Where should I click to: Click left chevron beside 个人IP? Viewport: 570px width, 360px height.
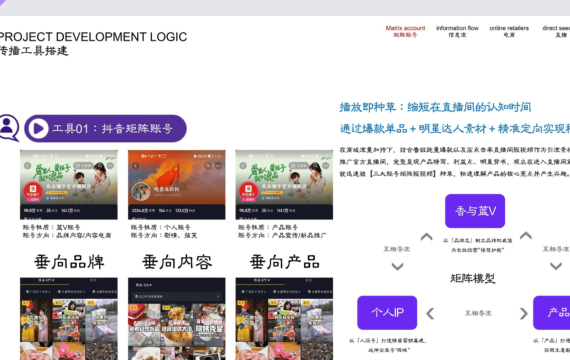(x=430, y=313)
